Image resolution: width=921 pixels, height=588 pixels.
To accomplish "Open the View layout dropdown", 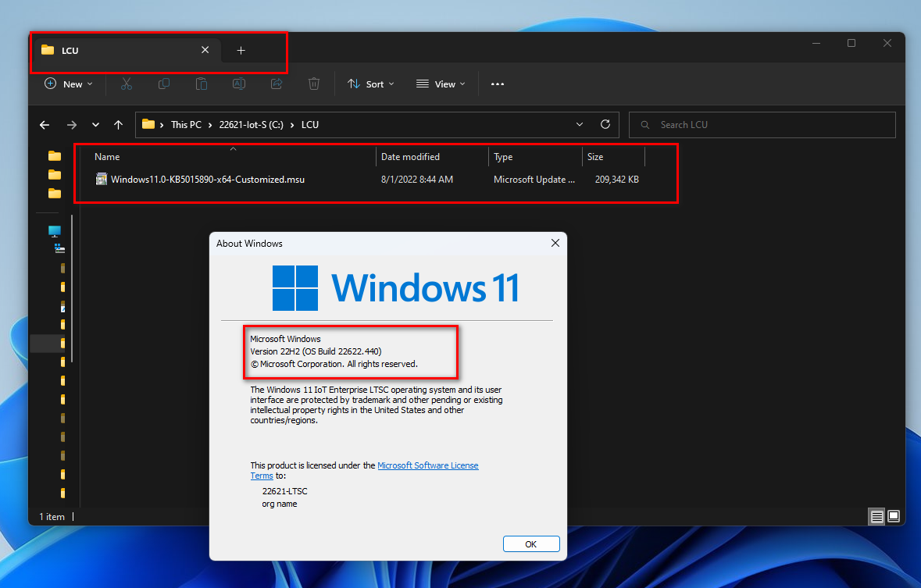I will pos(441,84).
